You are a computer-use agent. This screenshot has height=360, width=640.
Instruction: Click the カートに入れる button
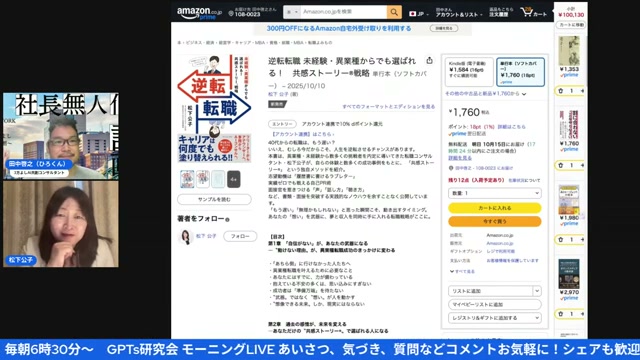[495, 208]
